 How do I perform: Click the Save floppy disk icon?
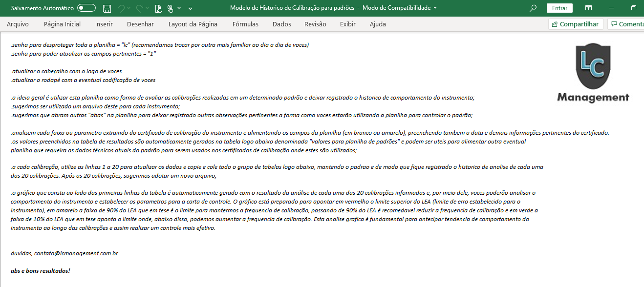coord(107,8)
